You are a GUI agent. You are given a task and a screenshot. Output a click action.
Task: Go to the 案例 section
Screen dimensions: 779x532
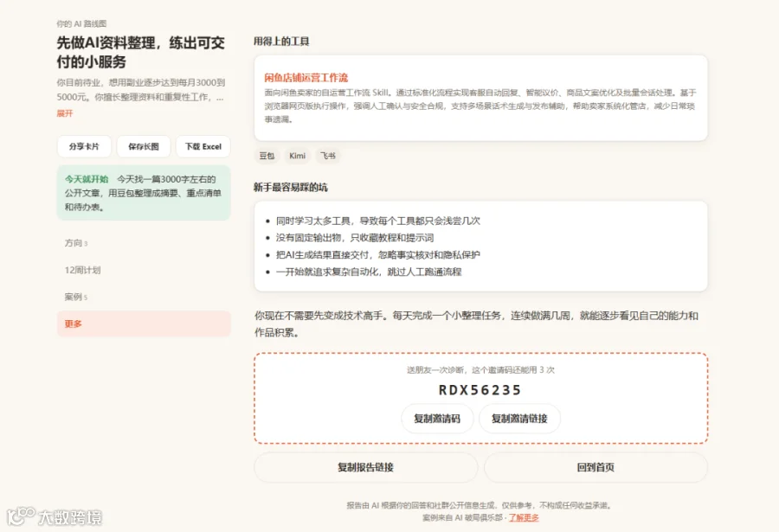tap(144, 297)
